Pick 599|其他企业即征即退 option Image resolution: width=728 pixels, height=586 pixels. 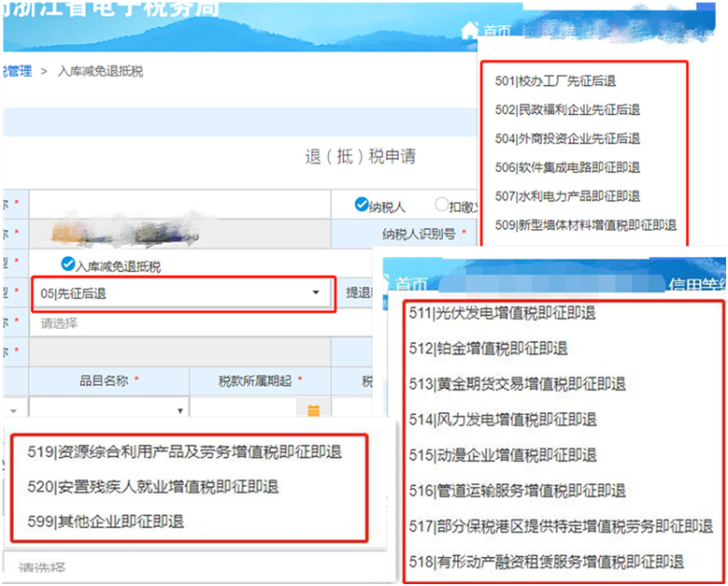106,522
